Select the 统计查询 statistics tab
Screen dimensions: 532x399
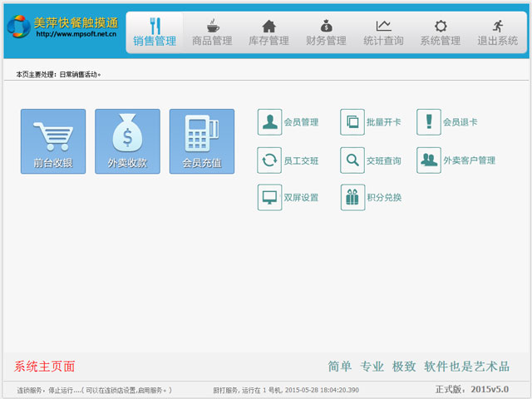click(383, 33)
